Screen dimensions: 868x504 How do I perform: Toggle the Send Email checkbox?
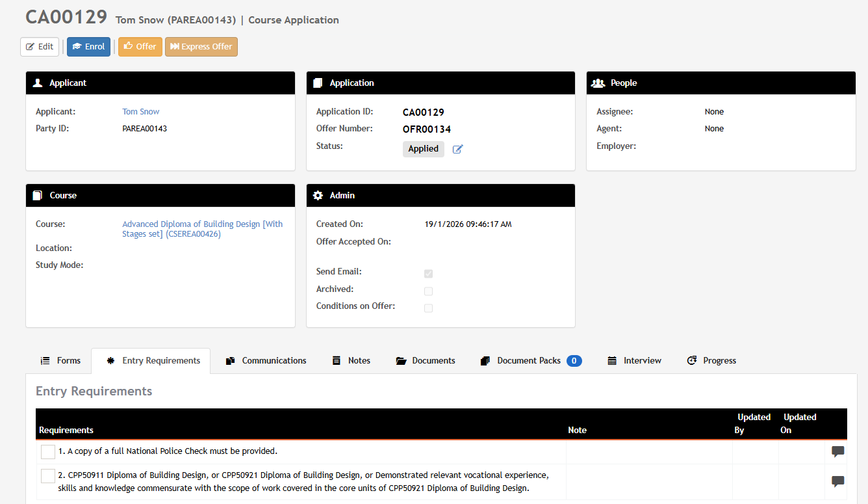click(x=428, y=274)
